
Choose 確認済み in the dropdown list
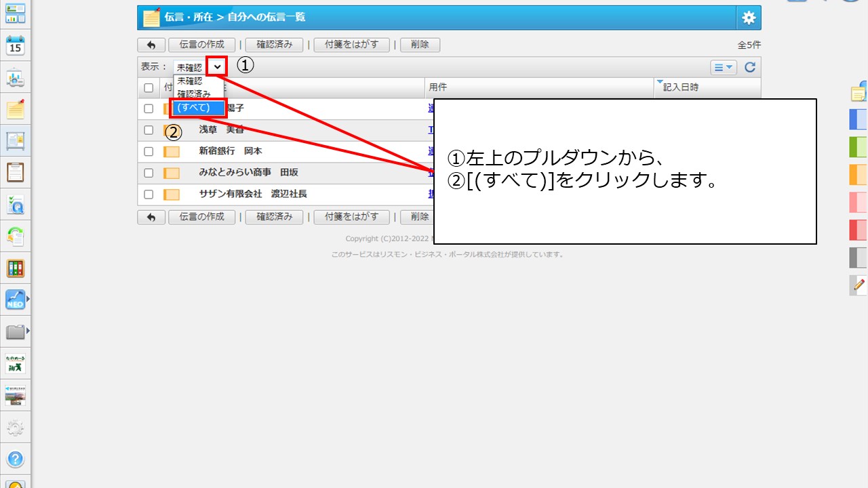pyautogui.click(x=194, y=94)
